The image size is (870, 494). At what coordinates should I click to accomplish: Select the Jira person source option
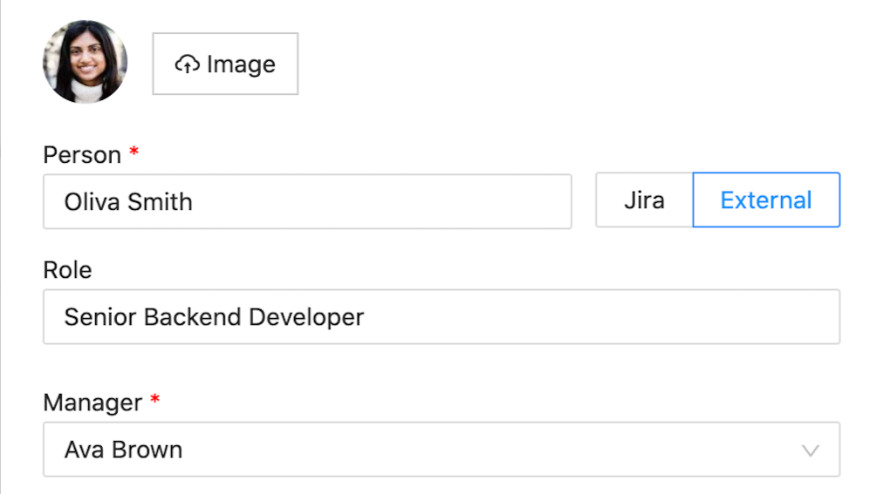tap(644, 200)
